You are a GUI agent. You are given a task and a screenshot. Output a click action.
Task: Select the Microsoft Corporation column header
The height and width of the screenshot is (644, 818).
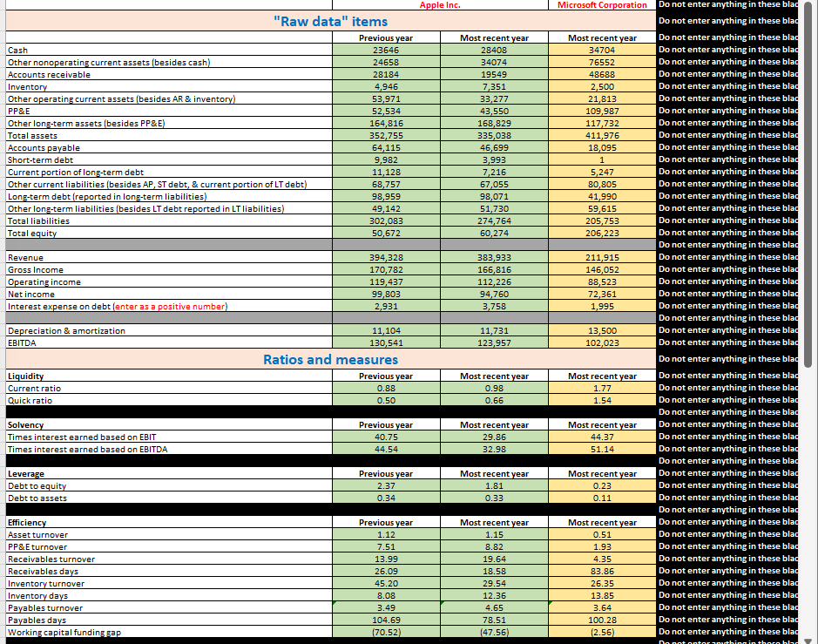pyautogui.click(x=601, y=3)
